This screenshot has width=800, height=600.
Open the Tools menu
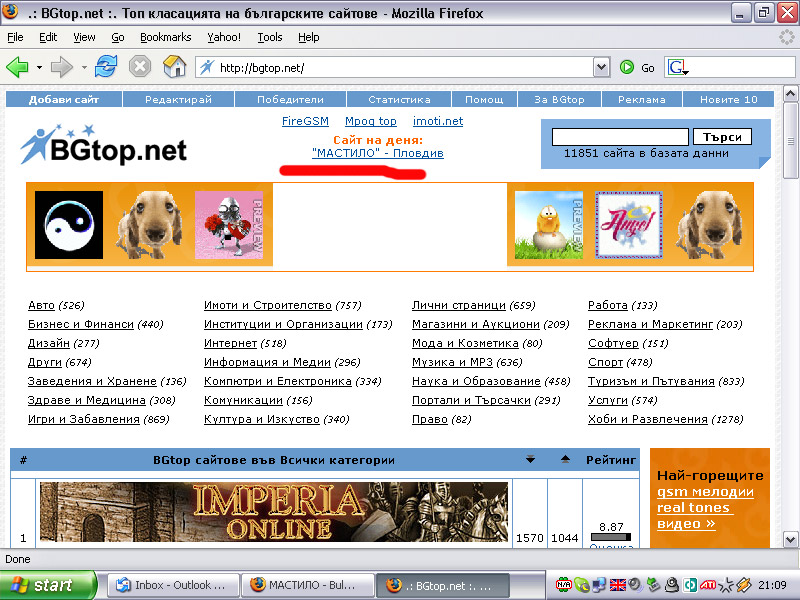tap(270, 37)
